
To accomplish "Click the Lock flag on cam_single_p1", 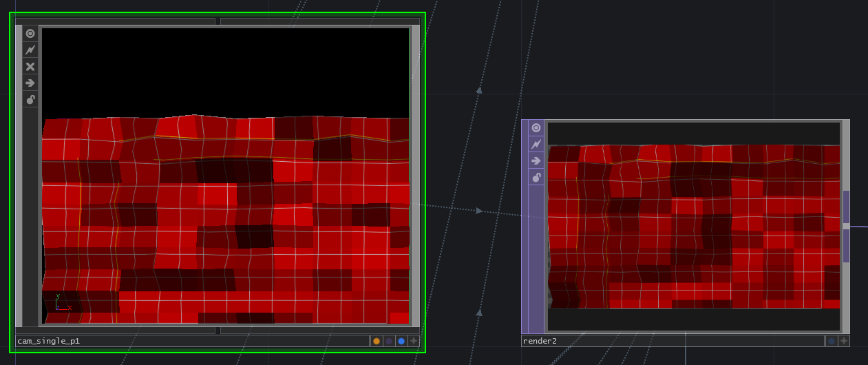I will coord(30,100).
